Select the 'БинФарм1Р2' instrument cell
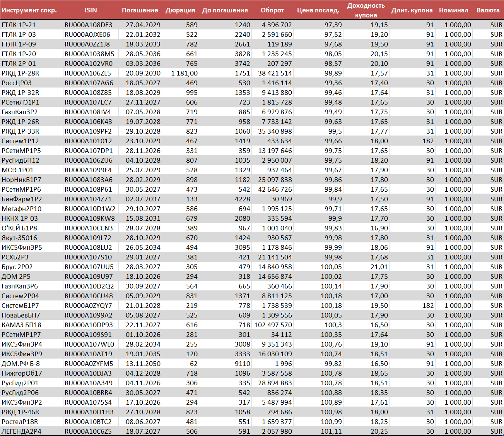Screen dimensions: 504x436 click(x=22, y=199)
